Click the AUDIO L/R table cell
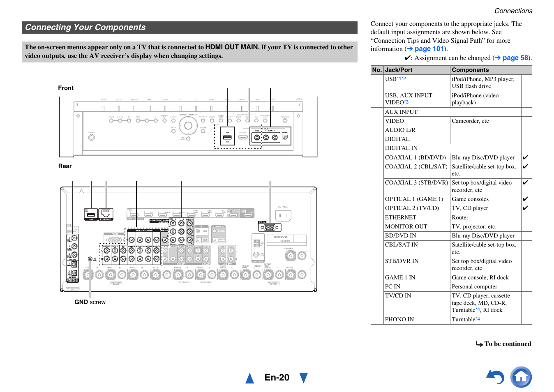Image resolution: width=554 pixels, height=392 pixels. point(417,130)
